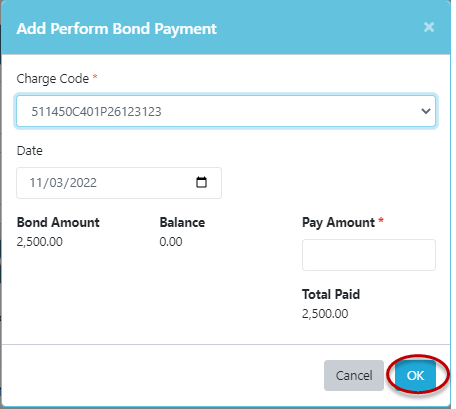Open the calendar picker icon
Viewport: 456px width, 409px height.
tap(201, 182)
